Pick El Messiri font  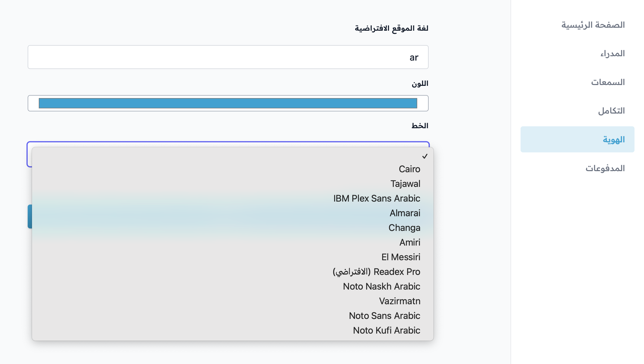click(233, 257)
